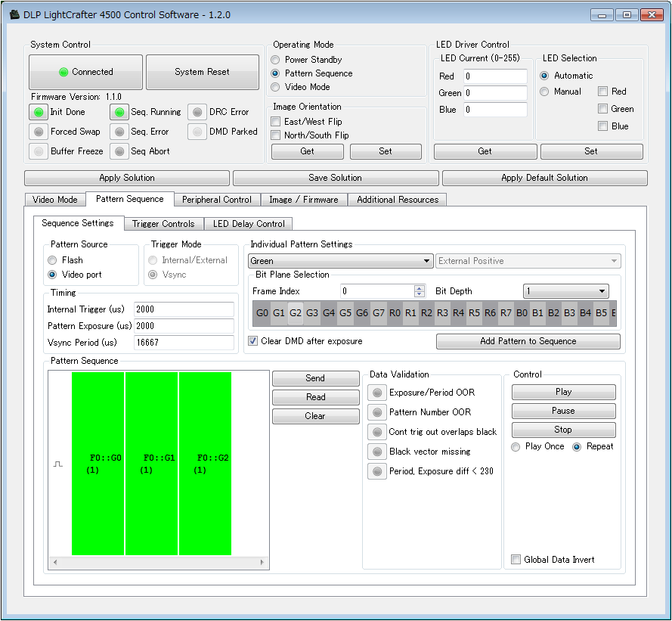The image size is (672, 621).
Task: Click the Red LED current field
Action: coord(495,76)
